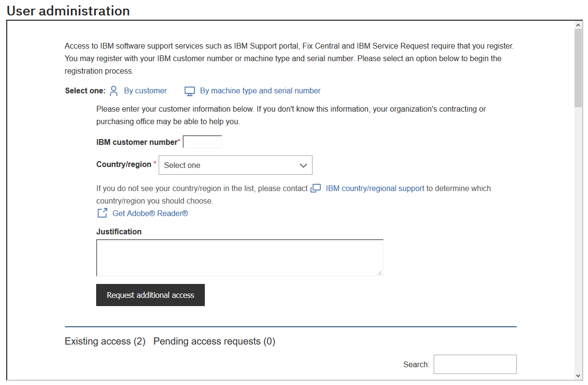Click the person icon beside By customer
This screenshot has height=385, width=588.
[113, 91]
